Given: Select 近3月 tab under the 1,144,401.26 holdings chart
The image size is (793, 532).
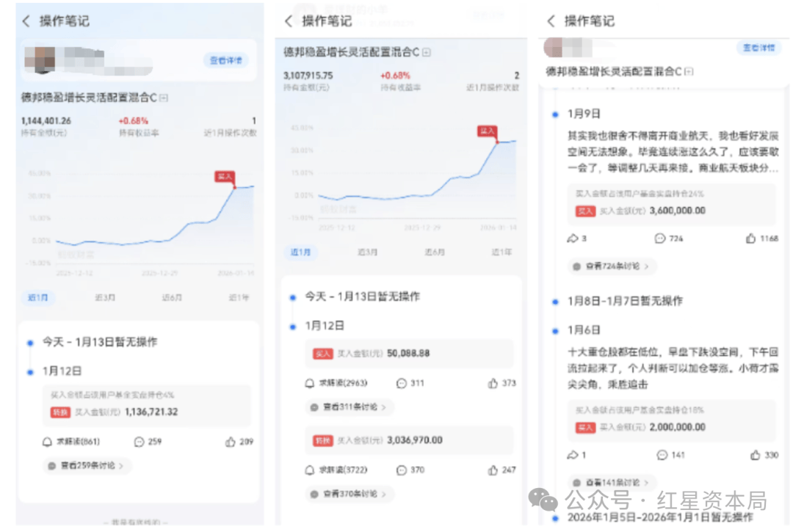Looking at the screenshot, I should [104, 297].
